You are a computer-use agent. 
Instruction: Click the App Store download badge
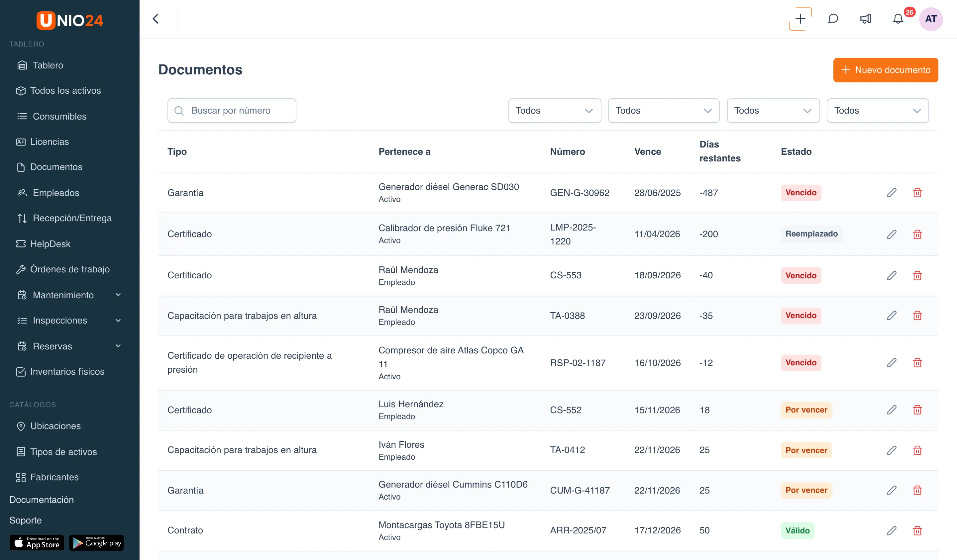(x=37, y=543)
